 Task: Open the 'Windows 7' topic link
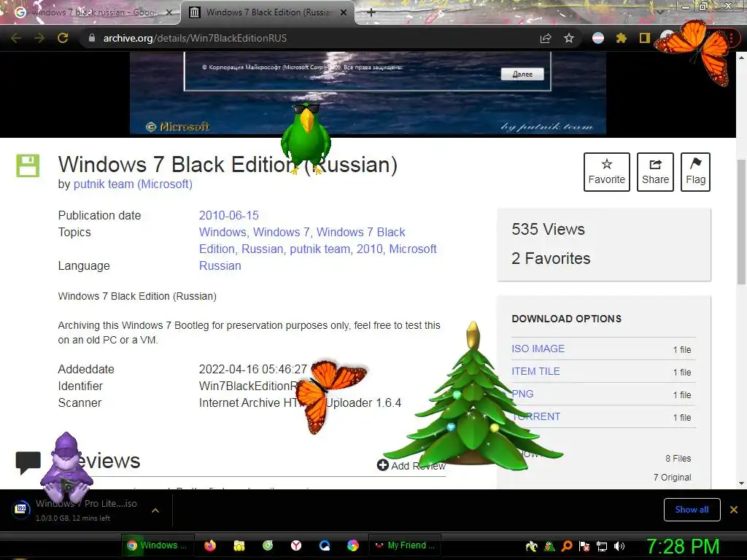(x=281, y=233)
